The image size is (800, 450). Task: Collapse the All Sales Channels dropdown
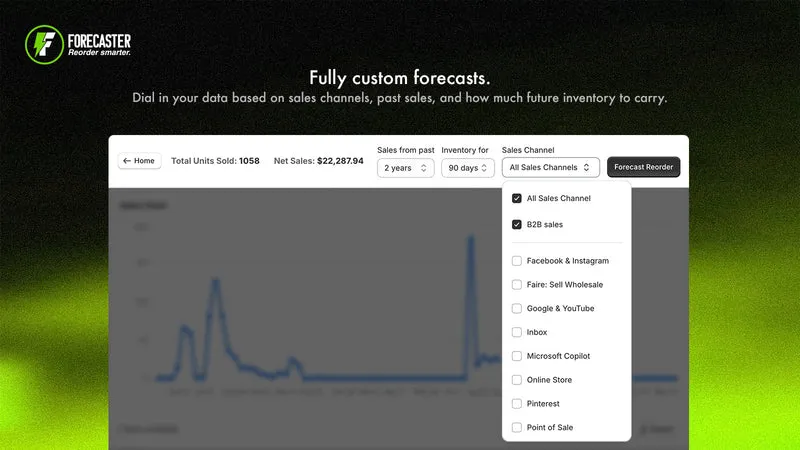551,167
